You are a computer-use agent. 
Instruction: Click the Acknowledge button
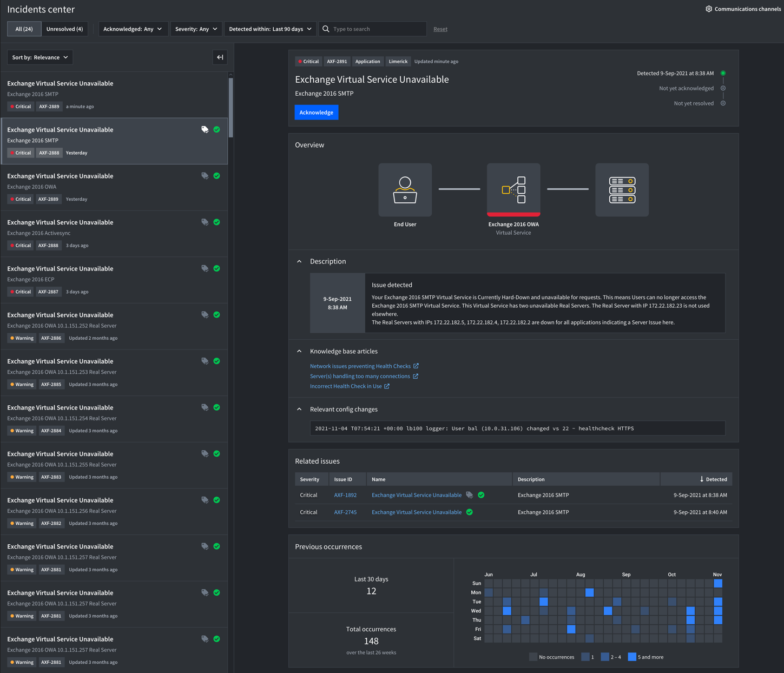(317, 113)
